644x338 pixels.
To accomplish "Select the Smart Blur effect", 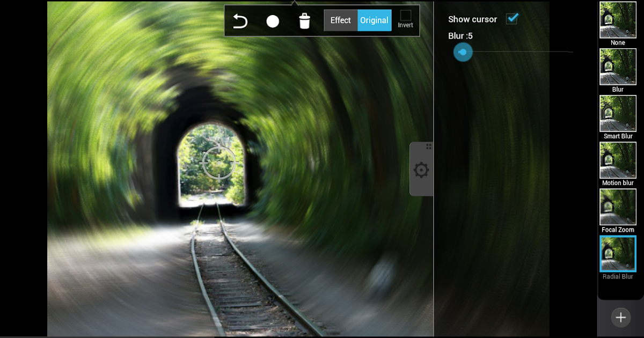I will click(618, 114).
